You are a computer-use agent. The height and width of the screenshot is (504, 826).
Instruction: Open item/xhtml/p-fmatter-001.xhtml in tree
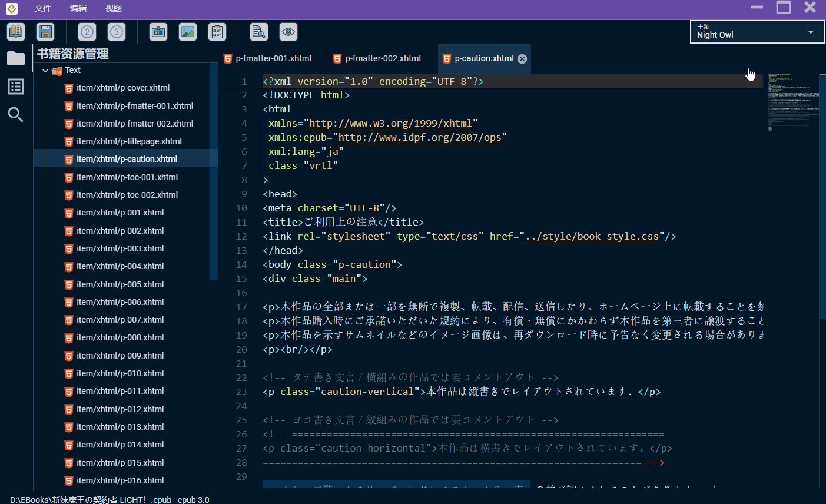(135, 106)
